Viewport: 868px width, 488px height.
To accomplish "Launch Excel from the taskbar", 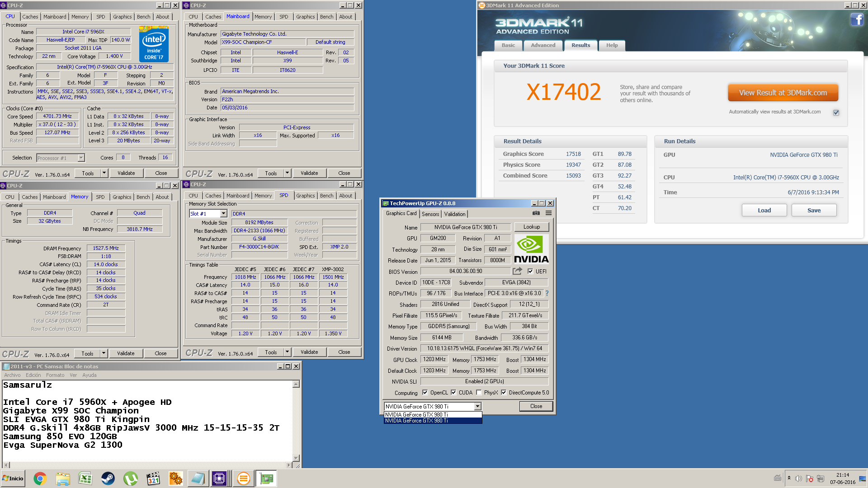I will point(85,479).
